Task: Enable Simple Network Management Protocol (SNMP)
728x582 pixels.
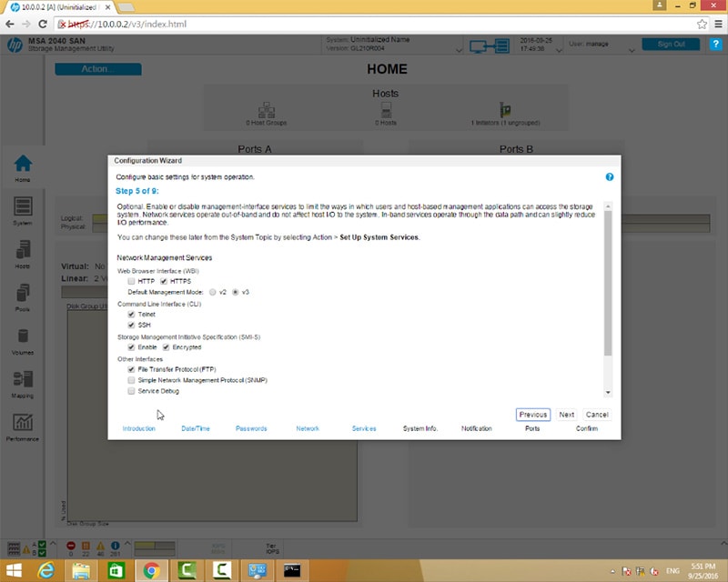Action: click(x=132, y=380)
